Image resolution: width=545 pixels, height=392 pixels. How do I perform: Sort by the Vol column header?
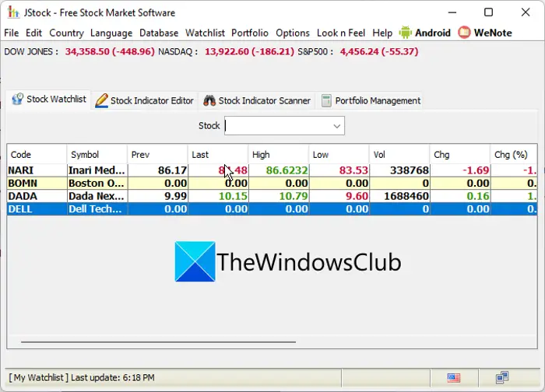[x=399, y=155]
